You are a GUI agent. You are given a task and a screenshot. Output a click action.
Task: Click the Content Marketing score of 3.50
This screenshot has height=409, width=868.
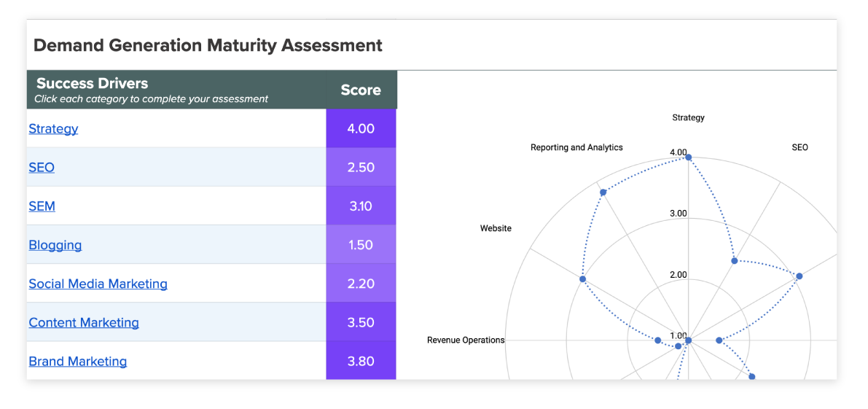[x=361, y=322]
